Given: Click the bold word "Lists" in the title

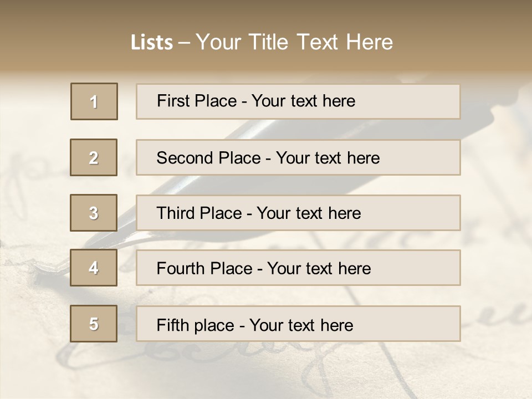Looking at the screenshot, I should (152, 43).
